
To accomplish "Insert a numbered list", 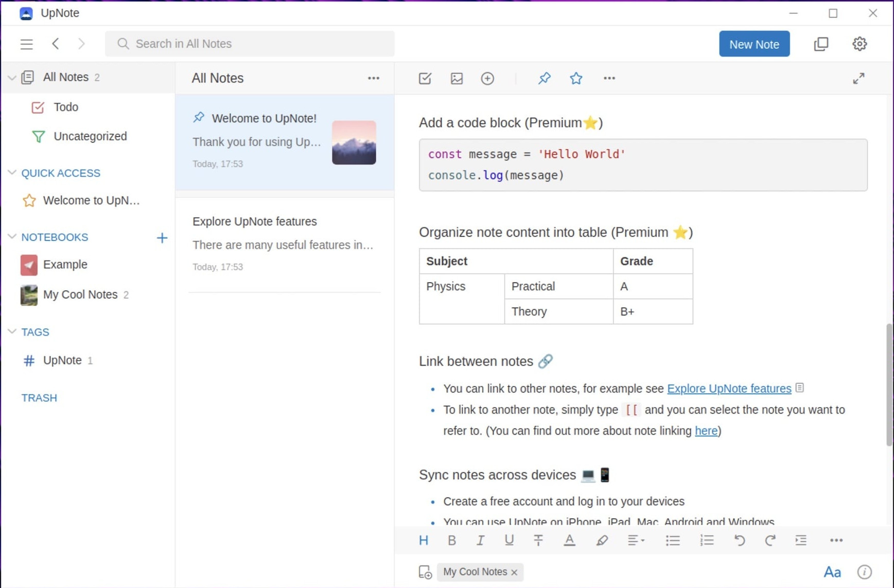I will pyautogui.click(x=707, y=540).
